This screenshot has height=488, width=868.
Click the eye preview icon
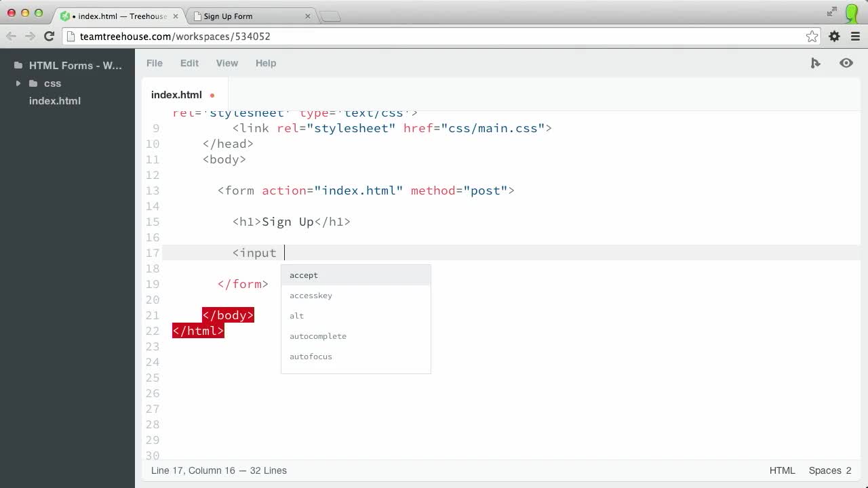click(846, 62)
